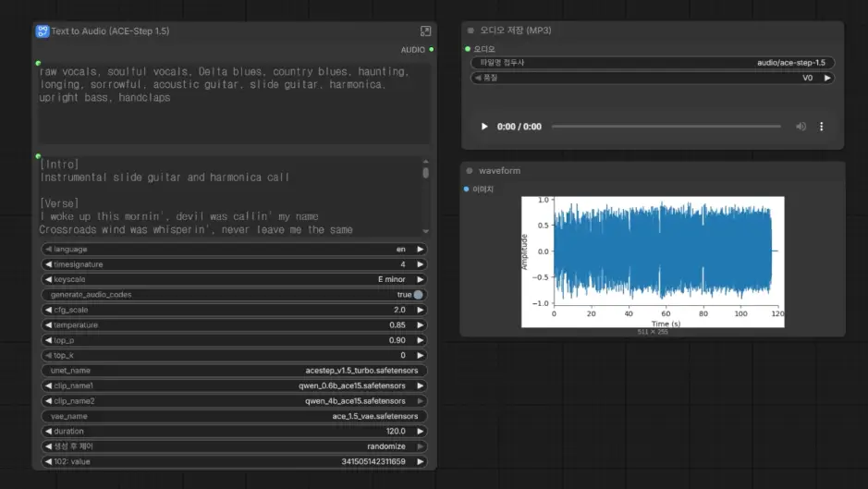
Task: Select previous clip_name1 model
Action: tap(48, 385)
